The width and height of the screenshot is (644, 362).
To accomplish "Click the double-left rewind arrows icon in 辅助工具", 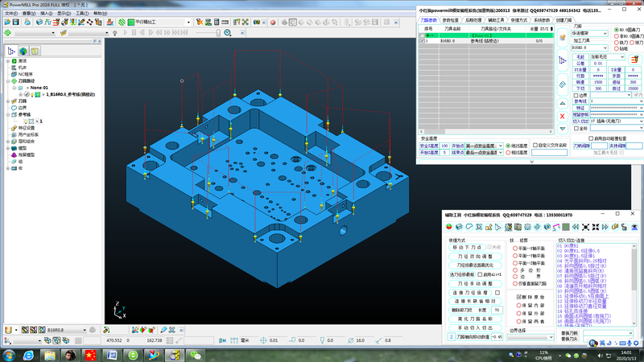I will [576, 227].
